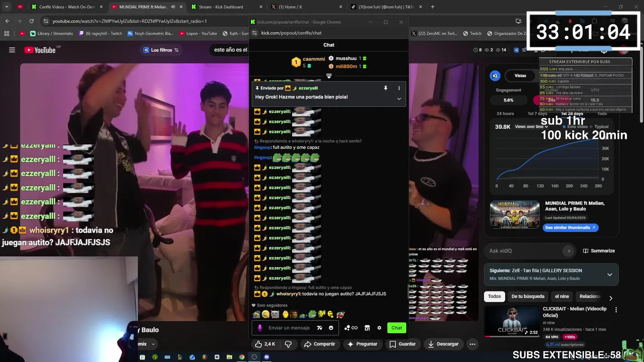
Task: Select the 24 hours range
Action: coord(505,114)
